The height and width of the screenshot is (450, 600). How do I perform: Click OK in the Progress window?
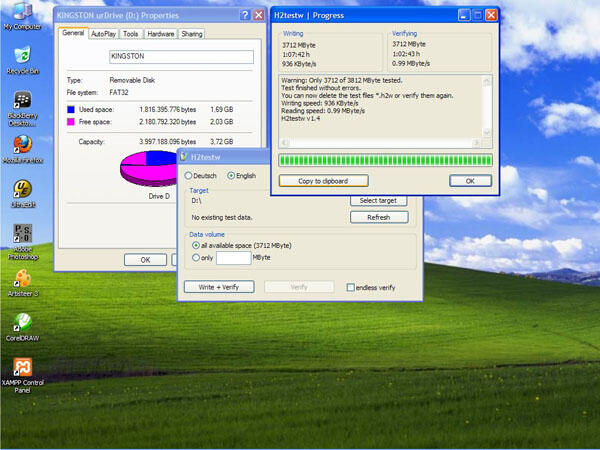coord(470,181)
